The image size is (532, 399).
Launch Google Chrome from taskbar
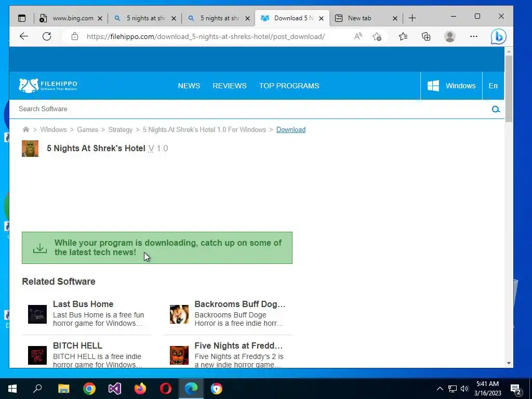pos(89,389)
